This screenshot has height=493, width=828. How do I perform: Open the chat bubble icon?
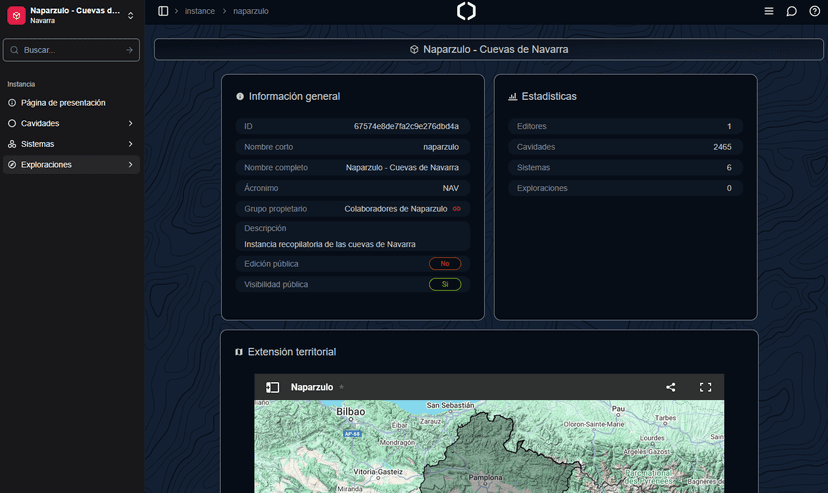[x=792, y=11]
